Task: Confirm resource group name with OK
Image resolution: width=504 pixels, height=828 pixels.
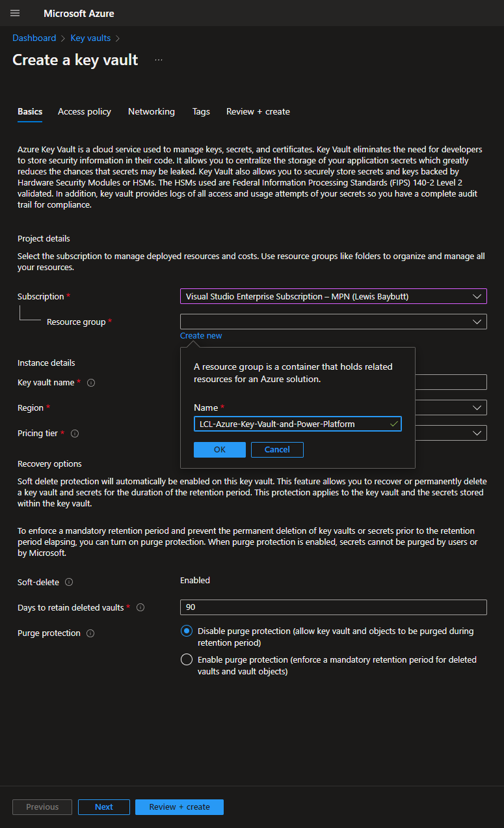Action: pos(220,450)
